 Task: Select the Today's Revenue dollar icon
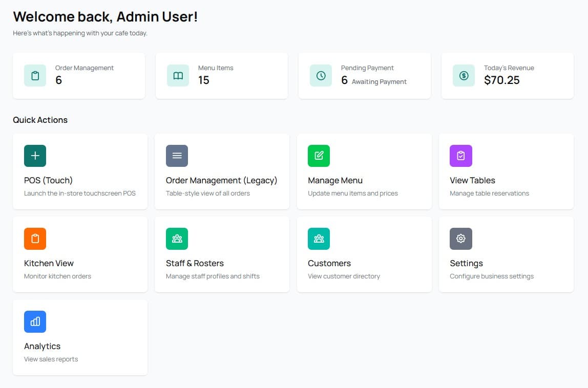pos(463,75)
